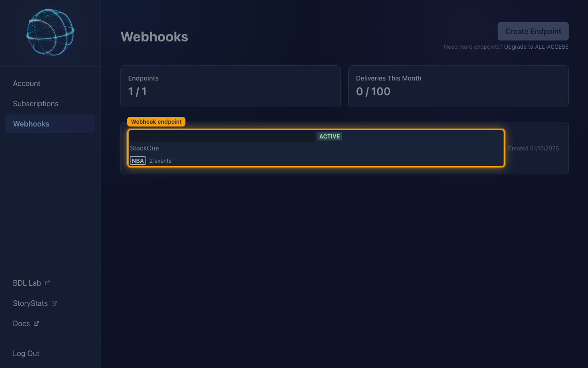
Task: Click the redacted endpoint URL field
Action: click(221, 137)
